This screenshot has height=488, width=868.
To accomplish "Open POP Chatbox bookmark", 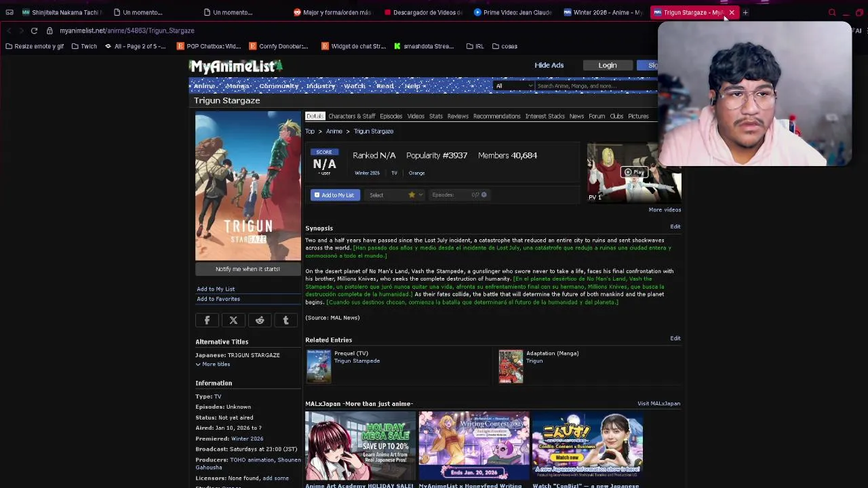I will [209, 46].
